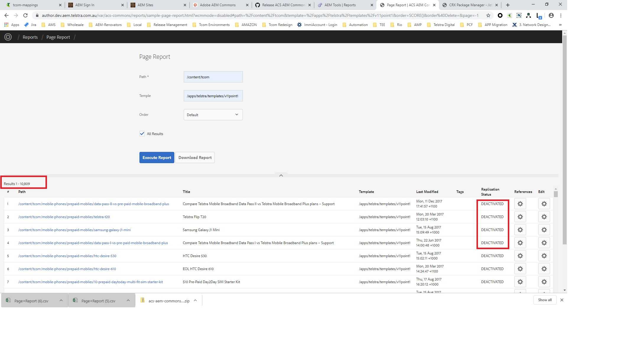Image resolution: width=644 pixels, height=357 pixels.
Task: Click the edit gear icon row 1
Action: pyautogui.click(x=544, y=204)
